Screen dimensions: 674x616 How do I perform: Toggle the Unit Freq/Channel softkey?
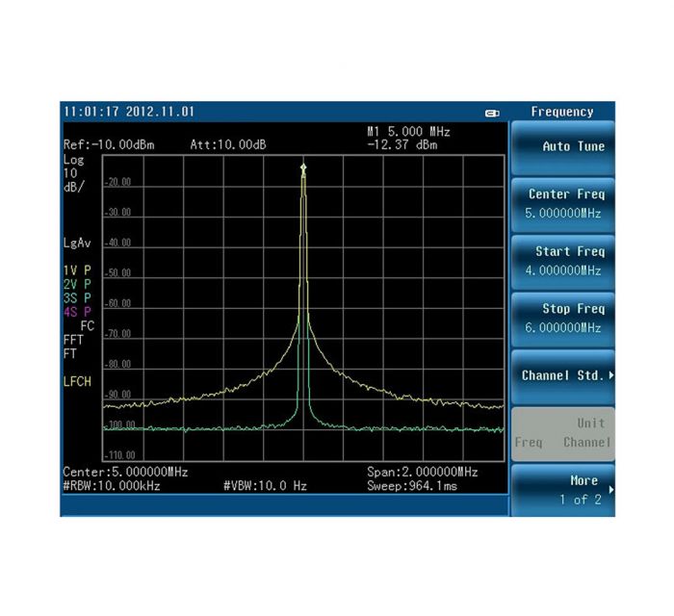tap(563, 433)
